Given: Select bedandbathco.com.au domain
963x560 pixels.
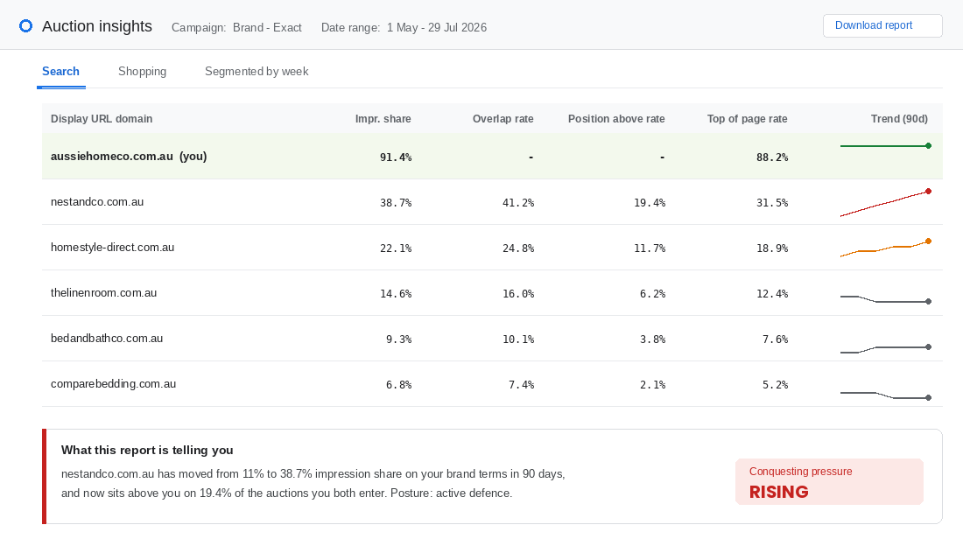Looking at the screenshot, I should coord(107,338).
